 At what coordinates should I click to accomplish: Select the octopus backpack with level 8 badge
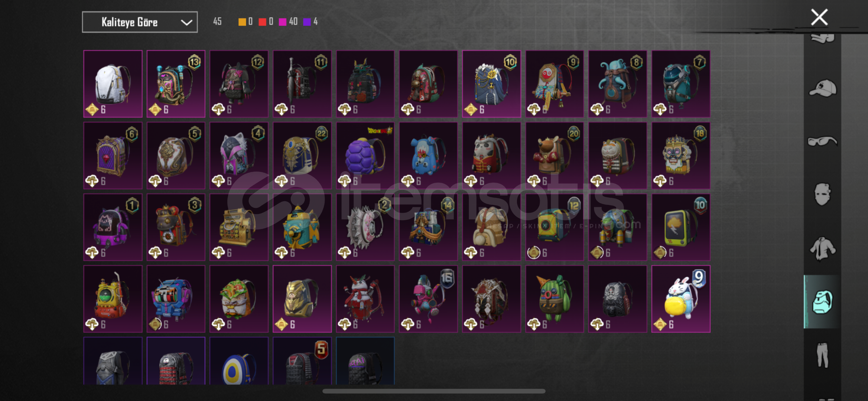pyautogui.click(x=618, y=84)
